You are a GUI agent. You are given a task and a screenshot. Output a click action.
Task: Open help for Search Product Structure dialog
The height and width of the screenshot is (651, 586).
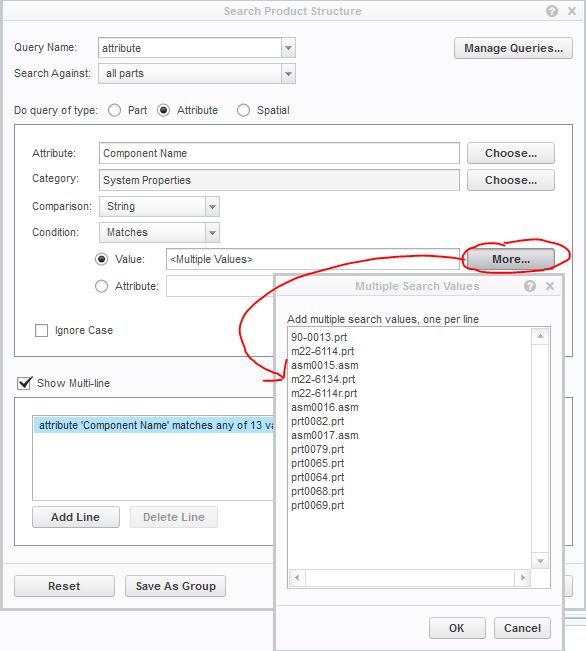[552, 11]
